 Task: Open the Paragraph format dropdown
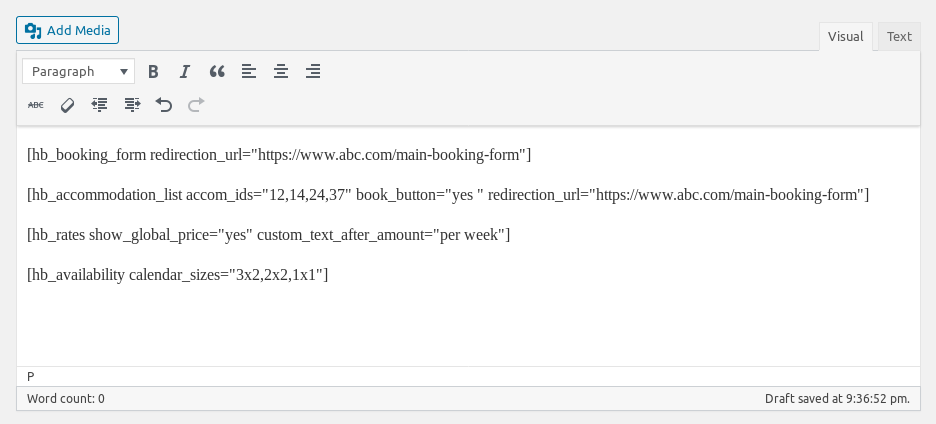[79, 71]
